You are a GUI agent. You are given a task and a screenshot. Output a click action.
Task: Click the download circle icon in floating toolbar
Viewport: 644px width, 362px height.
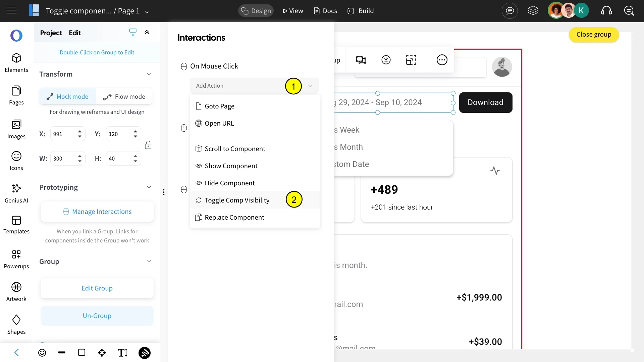click(x=386, y=60)
